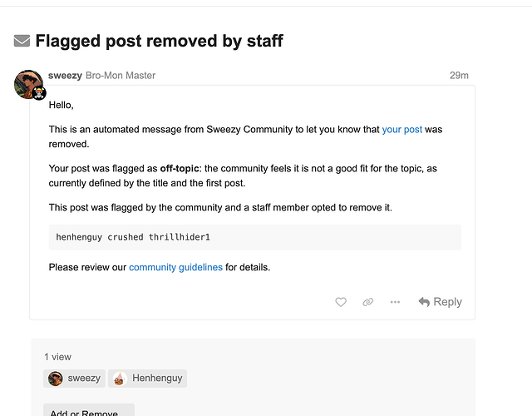Click the "1 view" count text
The width and height of the screenshot is (532, 416).
[58, 357]
